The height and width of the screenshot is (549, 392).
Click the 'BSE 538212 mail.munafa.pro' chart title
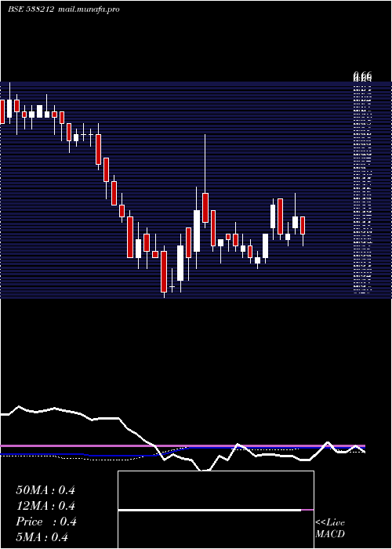[64, 9]
